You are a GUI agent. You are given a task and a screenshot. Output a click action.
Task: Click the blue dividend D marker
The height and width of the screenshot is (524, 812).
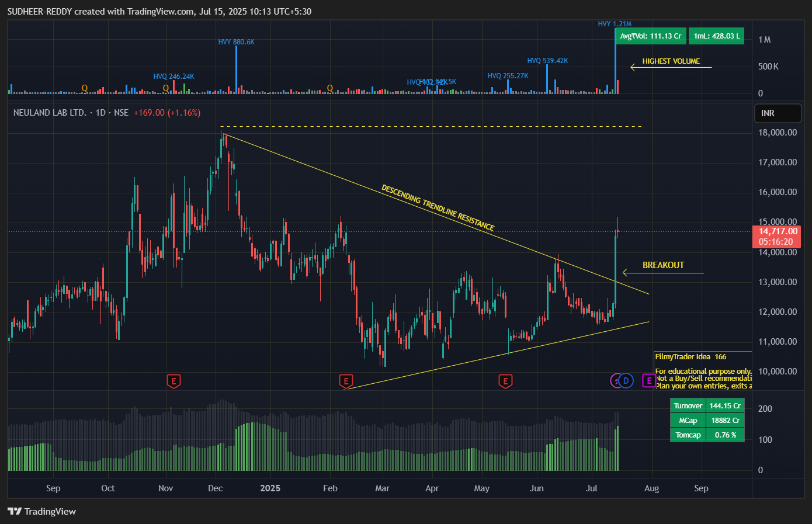pyautogui.click(x=626, y=381)
